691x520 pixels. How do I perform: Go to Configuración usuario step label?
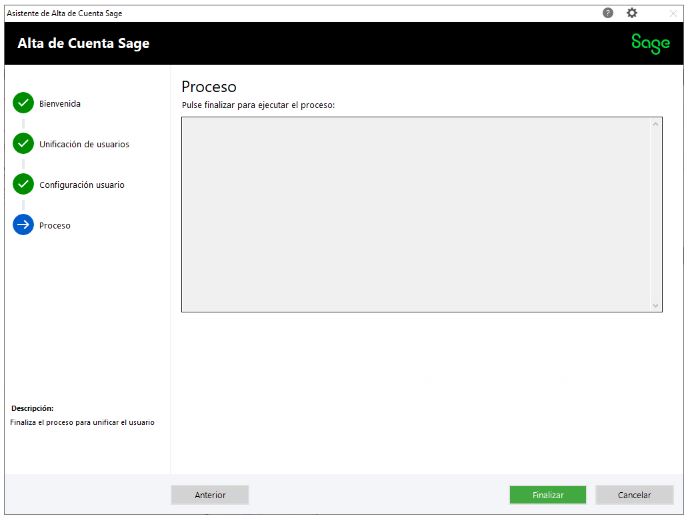82,185
